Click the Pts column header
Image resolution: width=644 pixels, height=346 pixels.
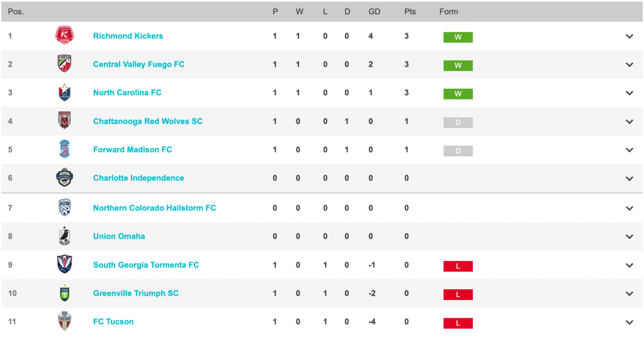coord(410,11)
